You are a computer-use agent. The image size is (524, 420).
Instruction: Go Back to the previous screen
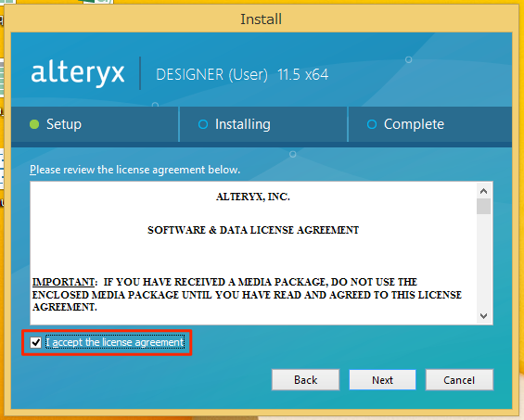click(x=305, y=380)
